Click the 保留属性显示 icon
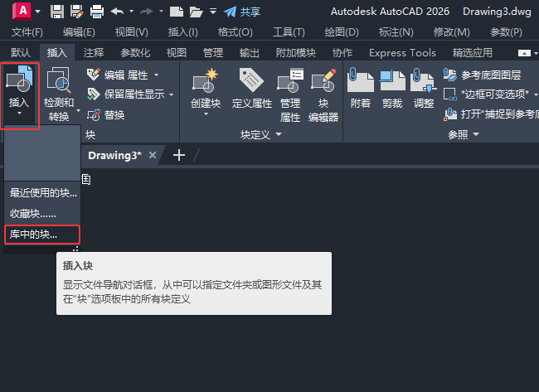Image resolution: width=539 pixels, height=392 pixels. [x=93, y=94]
